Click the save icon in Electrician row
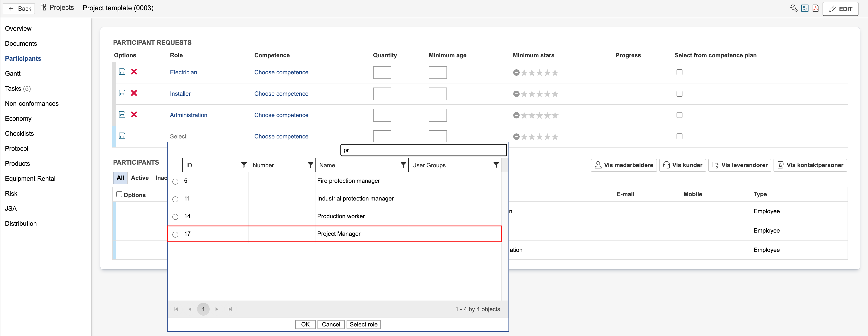 [122, 72]
